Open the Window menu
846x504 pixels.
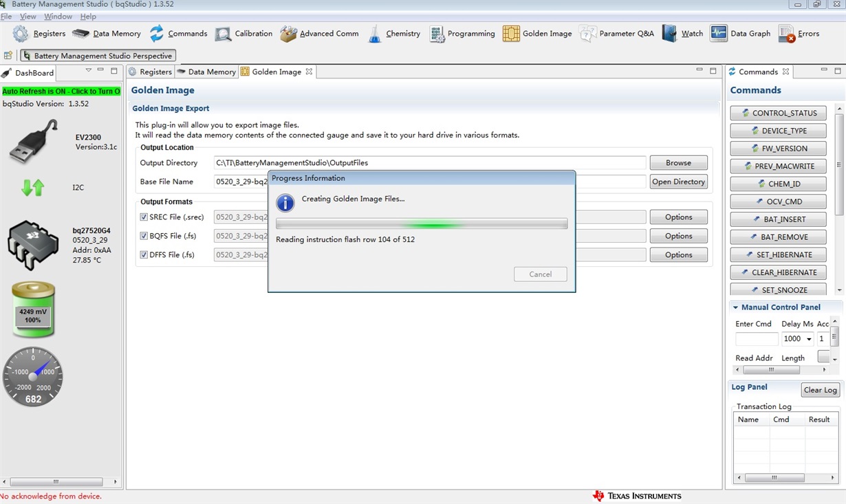coord(58,17)
